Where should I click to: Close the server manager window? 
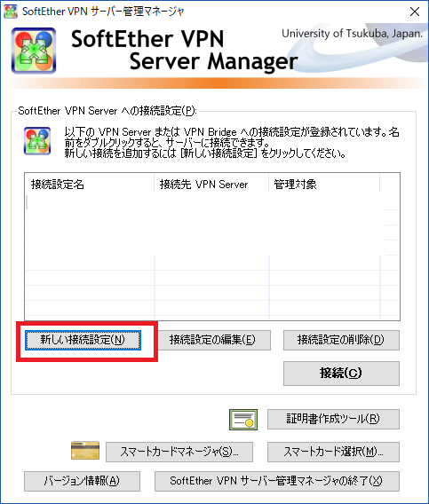click(415, 12)
